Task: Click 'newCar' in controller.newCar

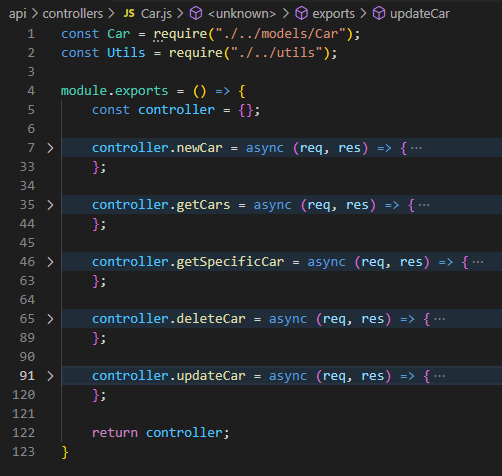Action: pyautogui.click(x=199, y=148)
